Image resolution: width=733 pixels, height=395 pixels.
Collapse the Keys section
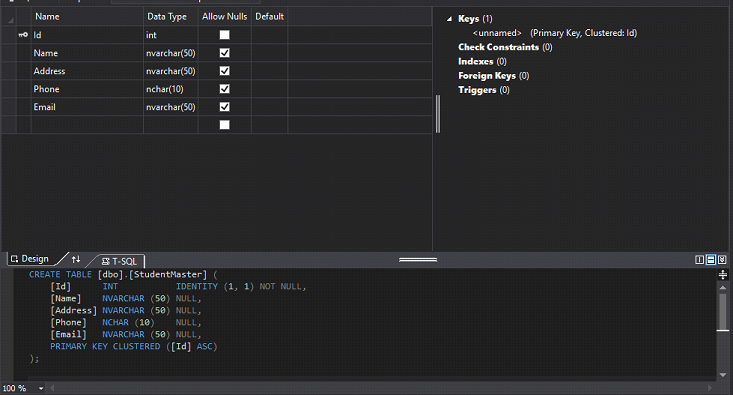449,19
